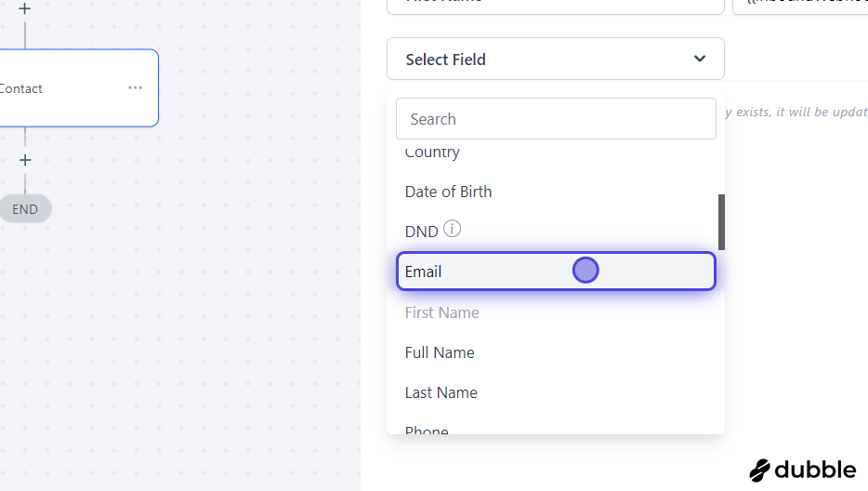Open the Select Field dropdown
868x491 pixels.
point(555,59)
